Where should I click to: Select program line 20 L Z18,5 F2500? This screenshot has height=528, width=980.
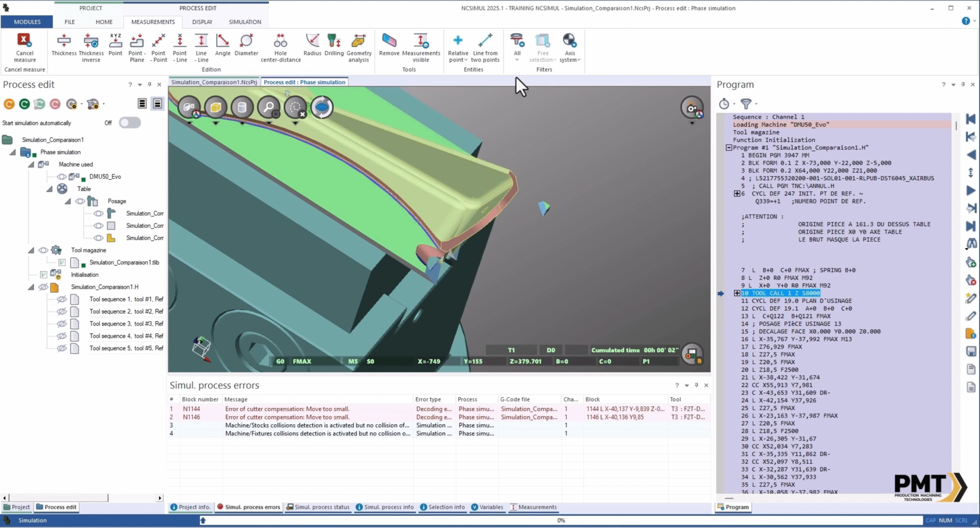click(x=769, y=370)
